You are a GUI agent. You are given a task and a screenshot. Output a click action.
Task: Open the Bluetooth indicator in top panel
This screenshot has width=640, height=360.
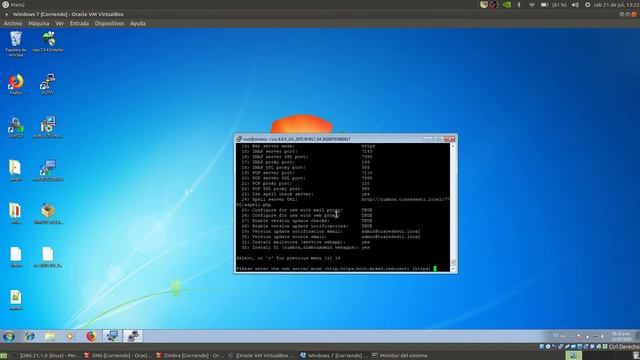coord(519,4)
